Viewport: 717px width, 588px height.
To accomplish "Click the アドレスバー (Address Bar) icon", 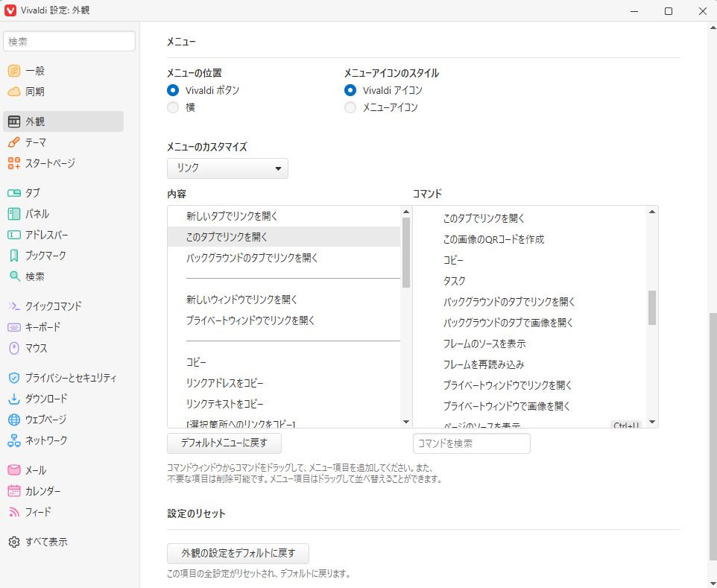I will (14, 235).
